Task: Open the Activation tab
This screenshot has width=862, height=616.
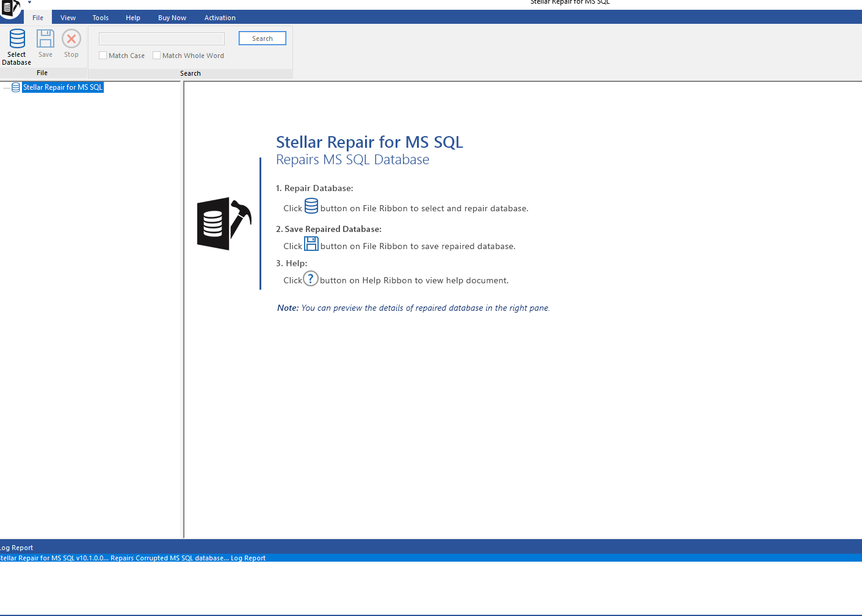Action: click(220, 18)
